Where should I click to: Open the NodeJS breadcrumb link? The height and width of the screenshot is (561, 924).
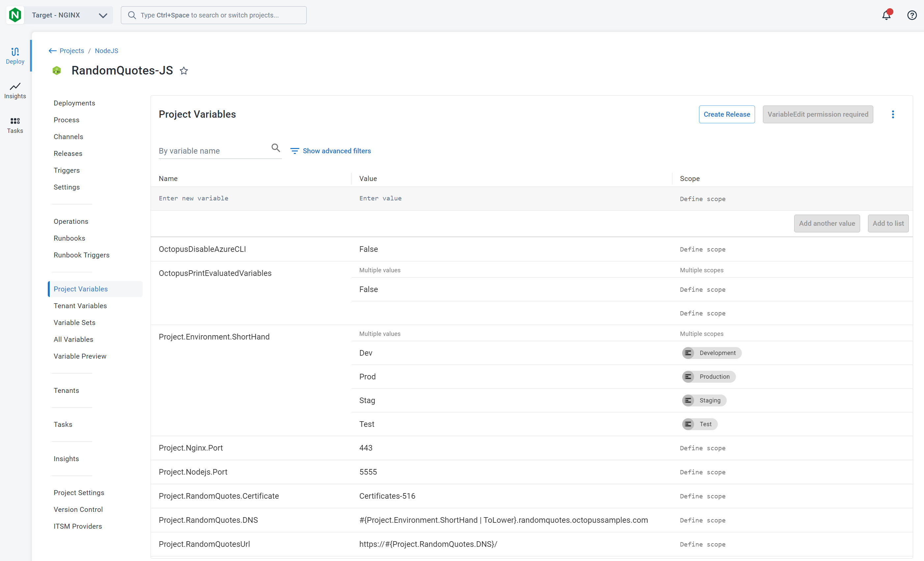pyautogui.click(x=106, y=51)
